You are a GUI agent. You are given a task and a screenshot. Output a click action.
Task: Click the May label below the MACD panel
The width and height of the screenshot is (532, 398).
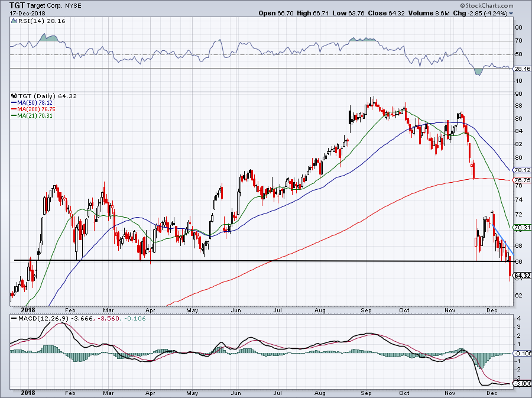click(x=192, y=393)
